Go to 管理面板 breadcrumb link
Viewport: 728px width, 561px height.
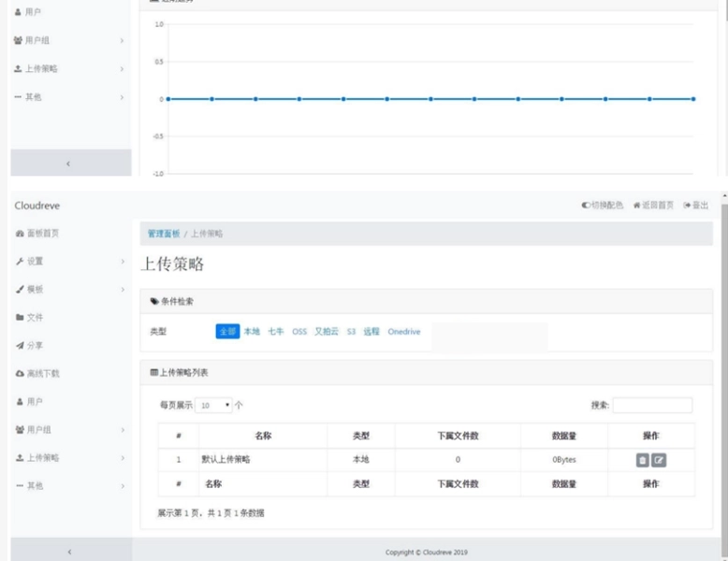[164, 234]
